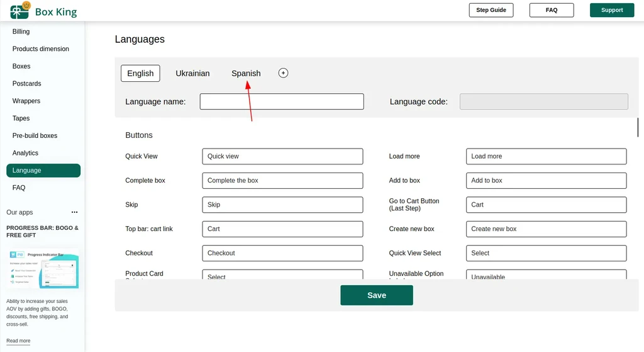Click the Box King brand name
Image resolution: width=644 pixels, height=352 pixels.
coord(56,12)
